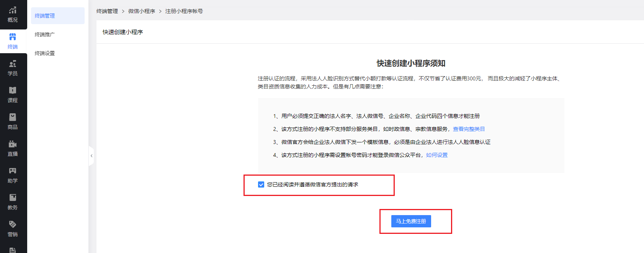The width and height of the screenshot is (644, 253).
Task: Go to 微信小程序 breadcrumb
Action: (142, 11)
